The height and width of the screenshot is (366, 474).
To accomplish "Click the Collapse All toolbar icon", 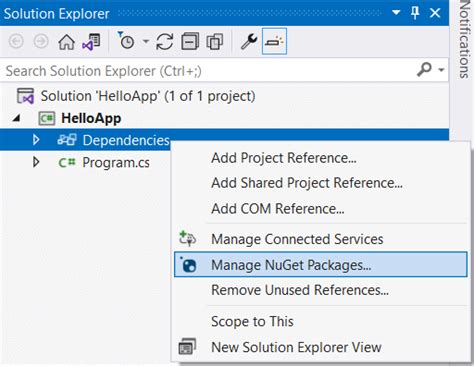I will point(190,42).
